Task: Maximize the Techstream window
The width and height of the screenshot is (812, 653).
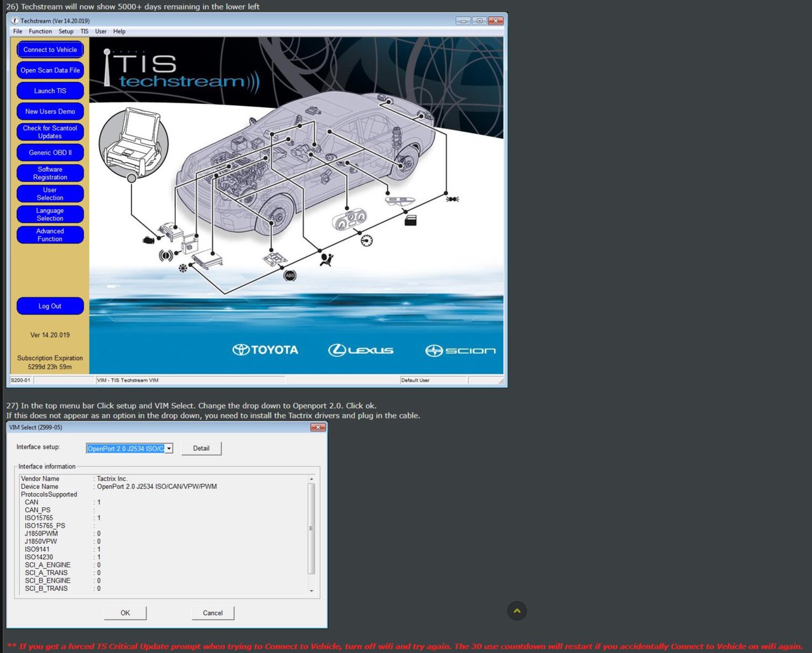Action: point(480,21)
